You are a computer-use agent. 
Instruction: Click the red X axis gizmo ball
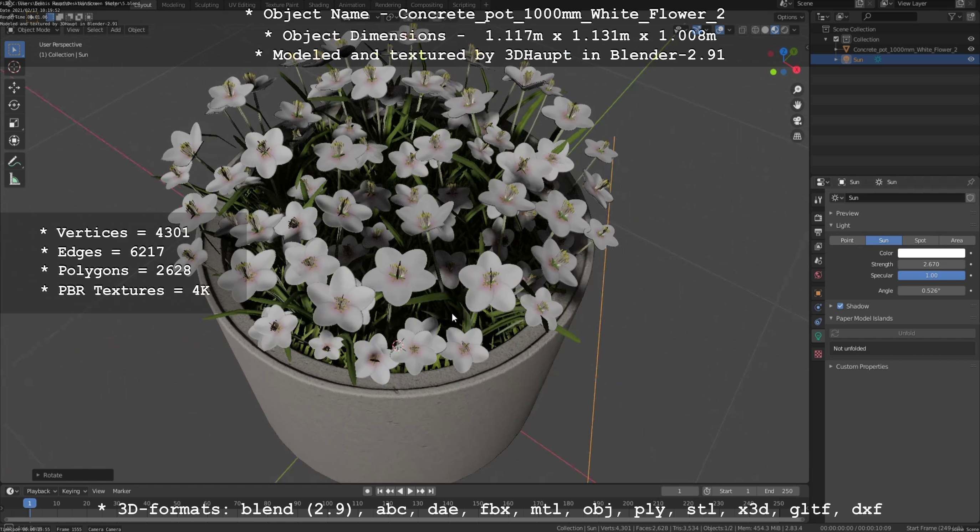(797, 70)
